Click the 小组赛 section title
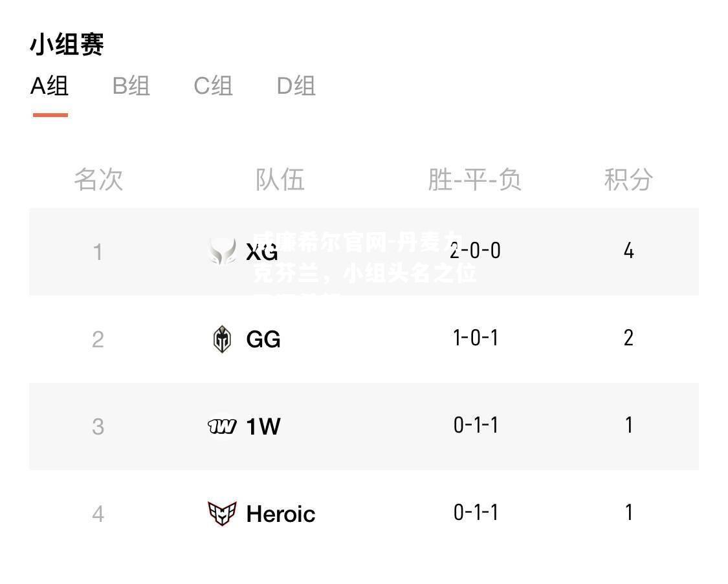Image resolution: width=728 pixels, height=584 pixels. (x=67, y=45)
